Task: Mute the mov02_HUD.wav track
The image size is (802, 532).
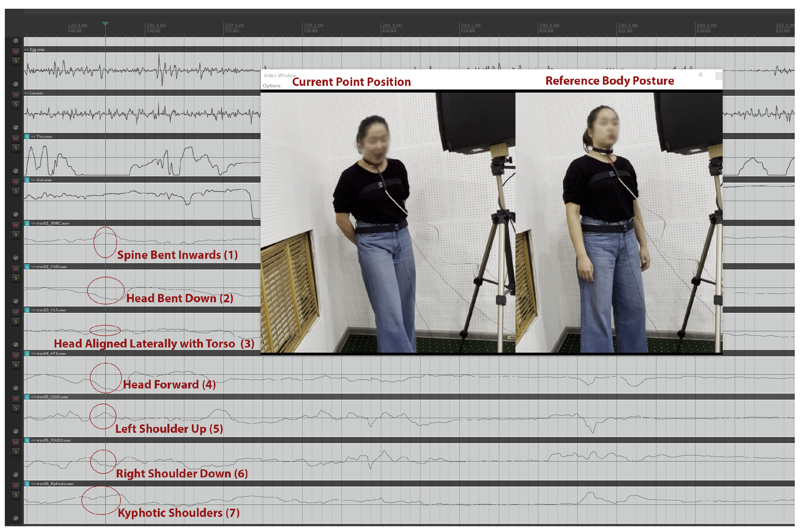Action: 16,269
